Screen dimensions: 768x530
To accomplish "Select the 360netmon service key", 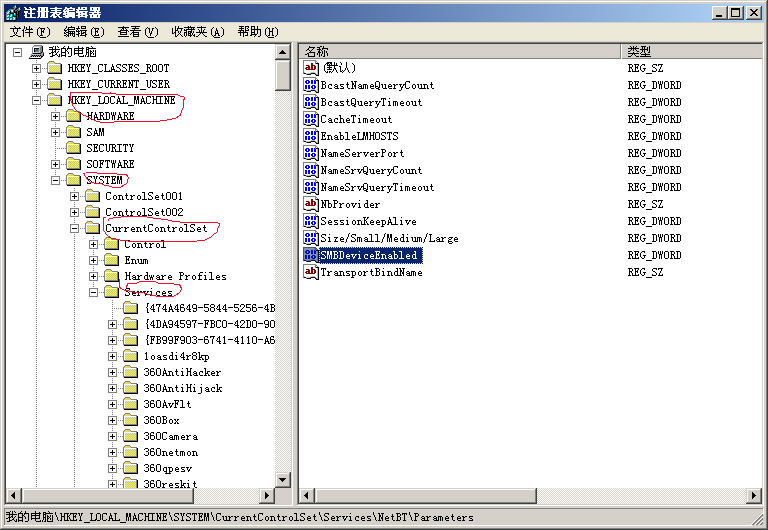I will coord(170,452).
